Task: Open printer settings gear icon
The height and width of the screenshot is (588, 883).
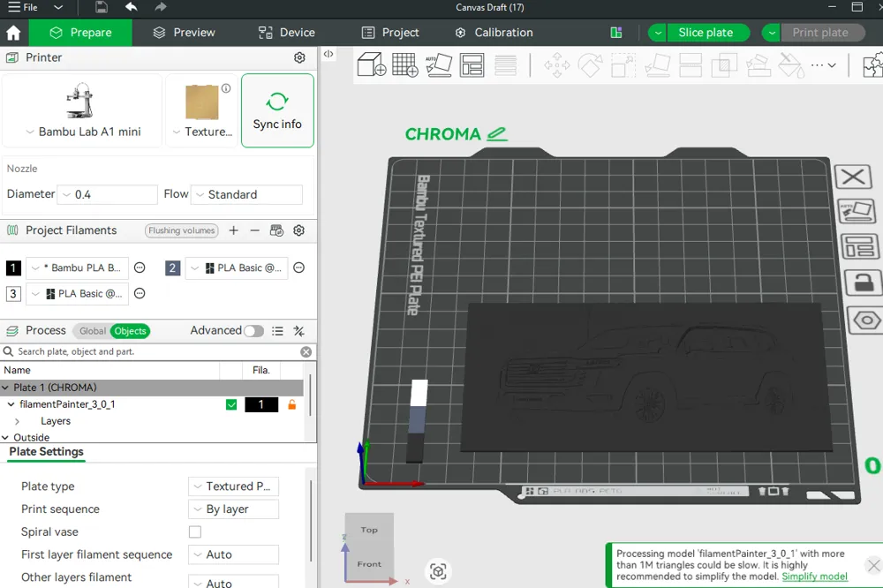Action: coord(299,57)
